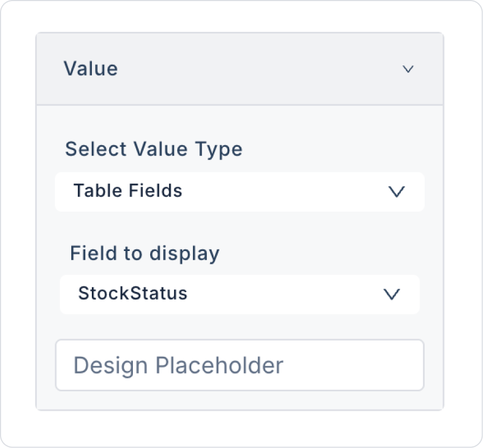Click the arrow beside StockStatus
Screen dimensions: 483x448
click(x=391, y=294)
